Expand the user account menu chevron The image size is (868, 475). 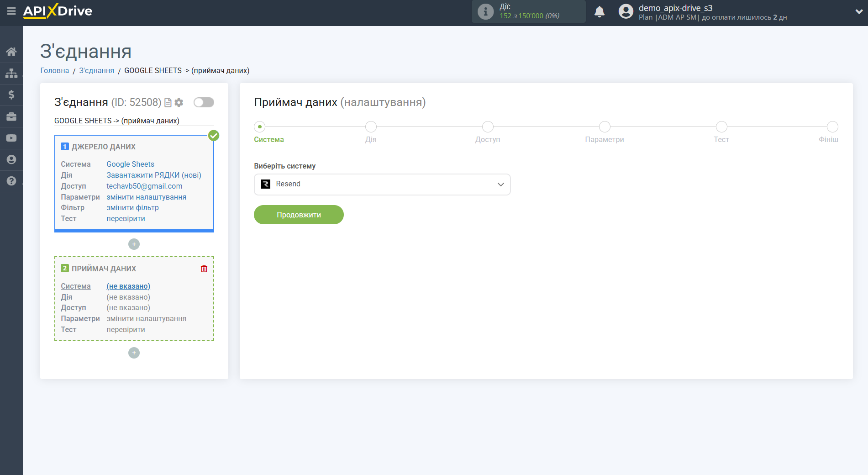[858, 12]
